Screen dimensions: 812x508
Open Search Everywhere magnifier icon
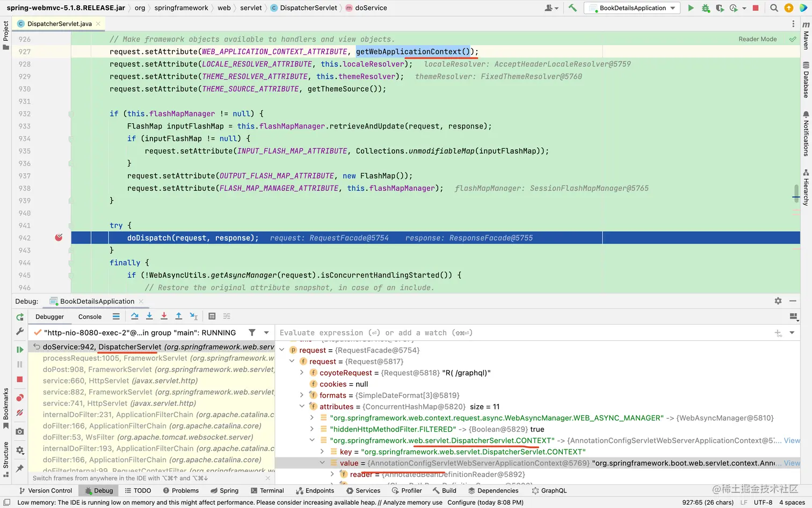(774, 8)
